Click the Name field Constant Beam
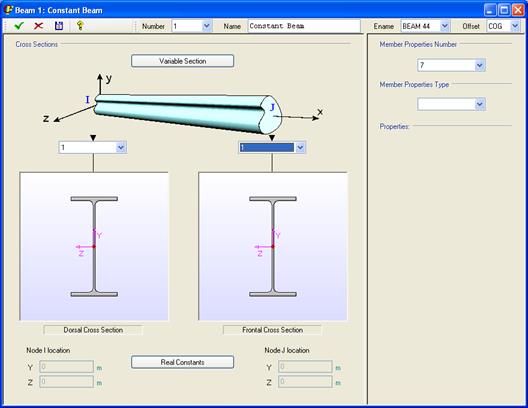The width and height of the screenshot is (528, 408). 304,26
